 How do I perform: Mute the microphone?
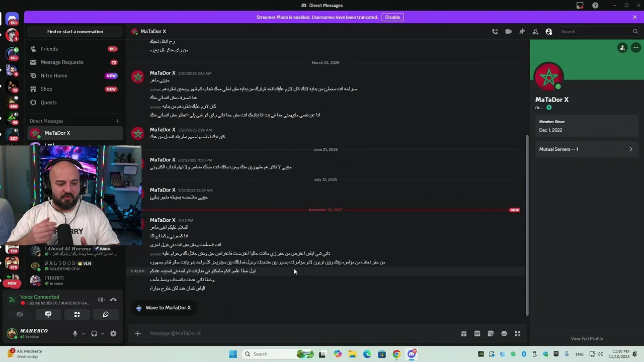[75, 333]
